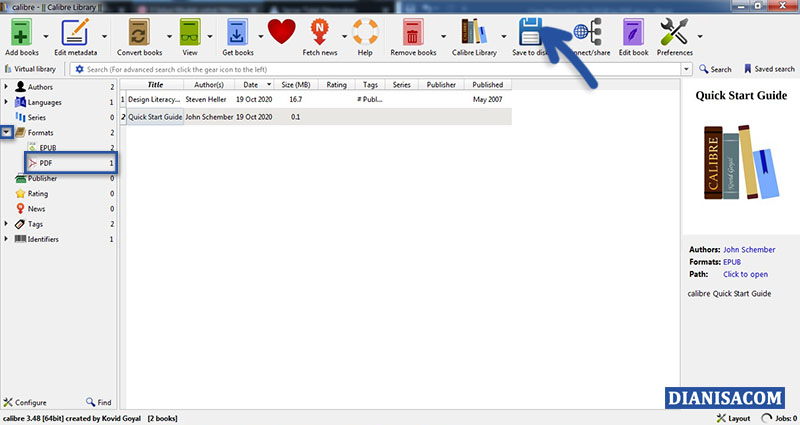Image resolution: width=800 pixels, height=425 pixels.
Task: Click in the search input field
Action: point(380,69)
